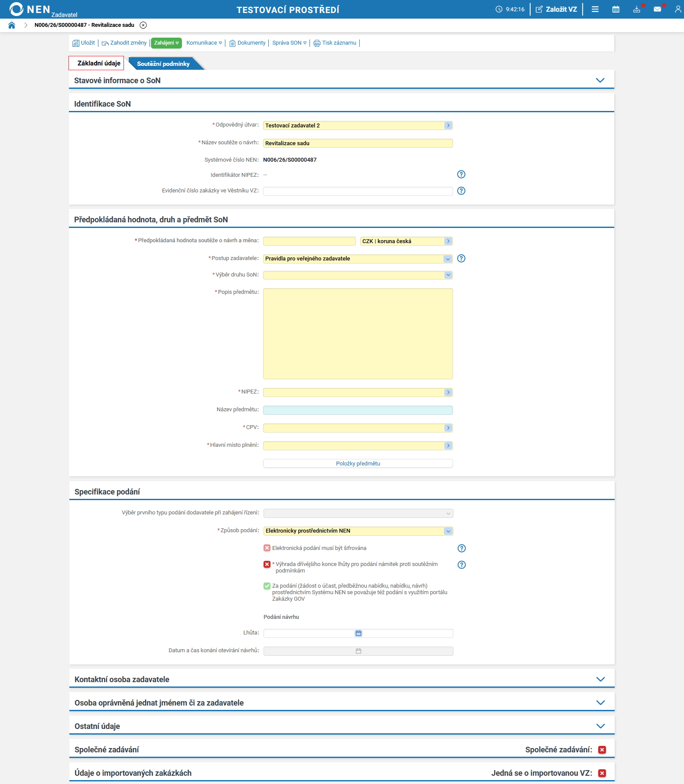Screen dimensions: 684x784
Task: Print record with Tisk záznamu
Action: [335, 43]
